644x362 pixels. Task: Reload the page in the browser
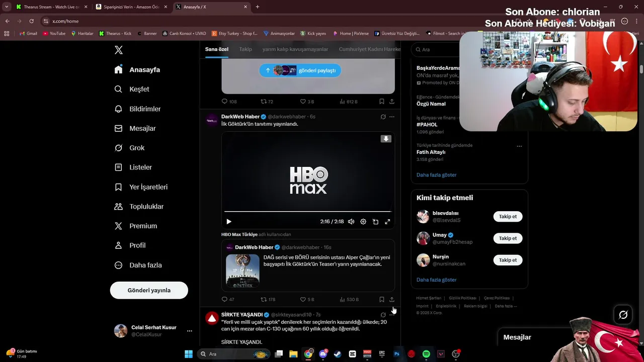[x=31, y=21]
